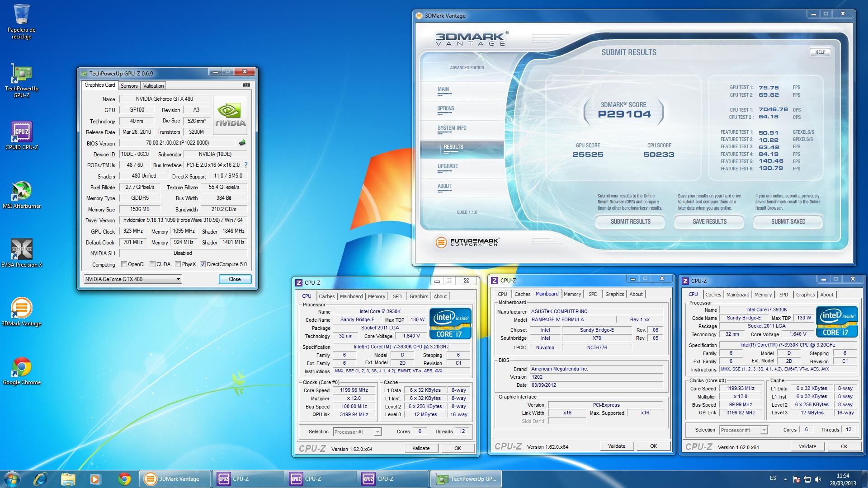Switch to the Sensors tab in GPU-Z
The height and width of the screenshot is (488, 868).
129,86
